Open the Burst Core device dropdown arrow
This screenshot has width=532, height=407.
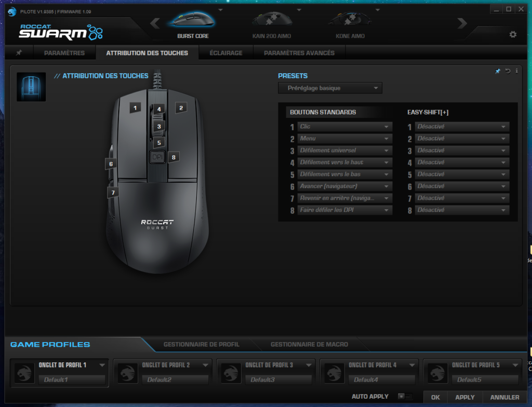(220, 10)
